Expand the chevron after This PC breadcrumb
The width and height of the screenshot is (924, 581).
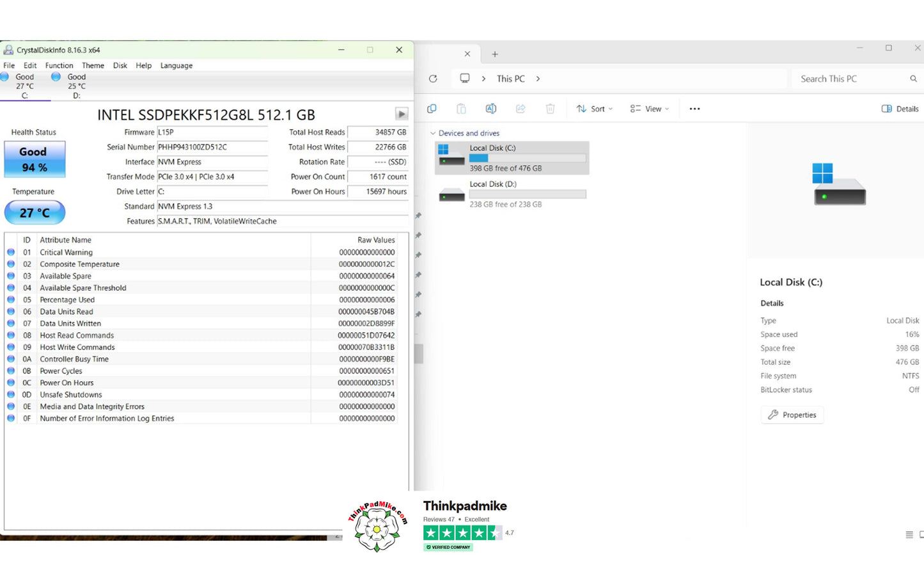538,79
